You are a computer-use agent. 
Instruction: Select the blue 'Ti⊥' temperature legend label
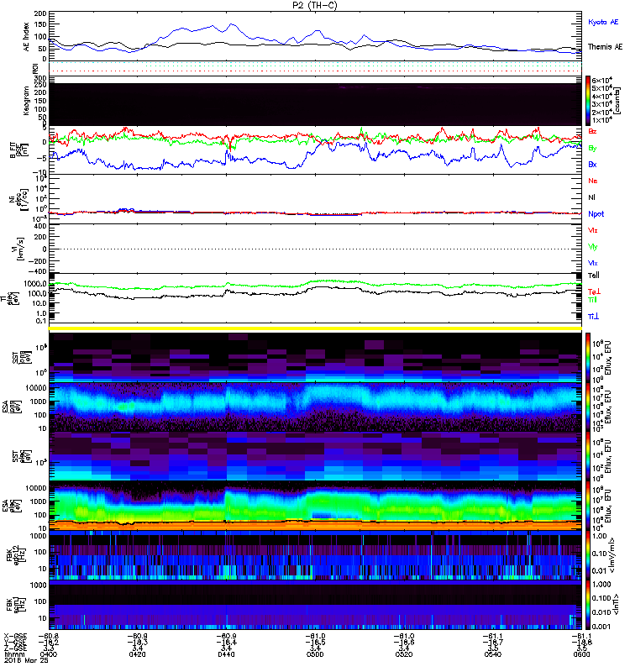[593, 317]
